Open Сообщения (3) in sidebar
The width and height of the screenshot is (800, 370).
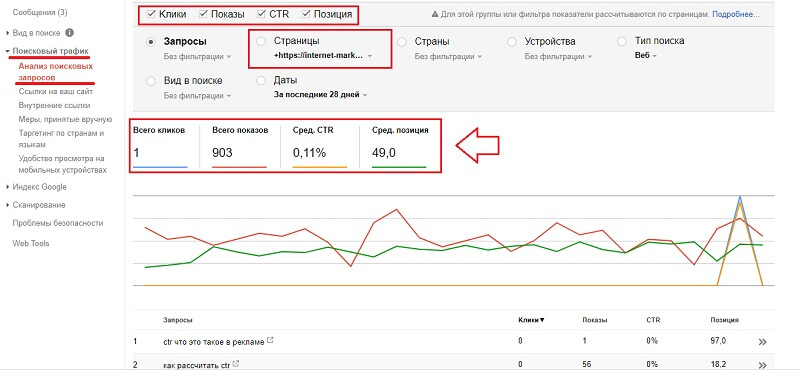pyautogui.click(x=40, y=12)
